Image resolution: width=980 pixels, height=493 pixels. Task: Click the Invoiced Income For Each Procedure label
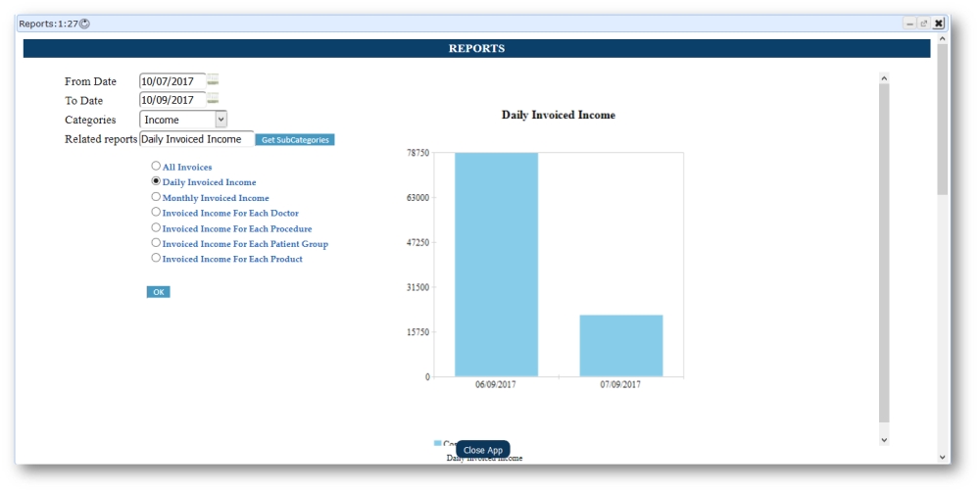[236, 228]
